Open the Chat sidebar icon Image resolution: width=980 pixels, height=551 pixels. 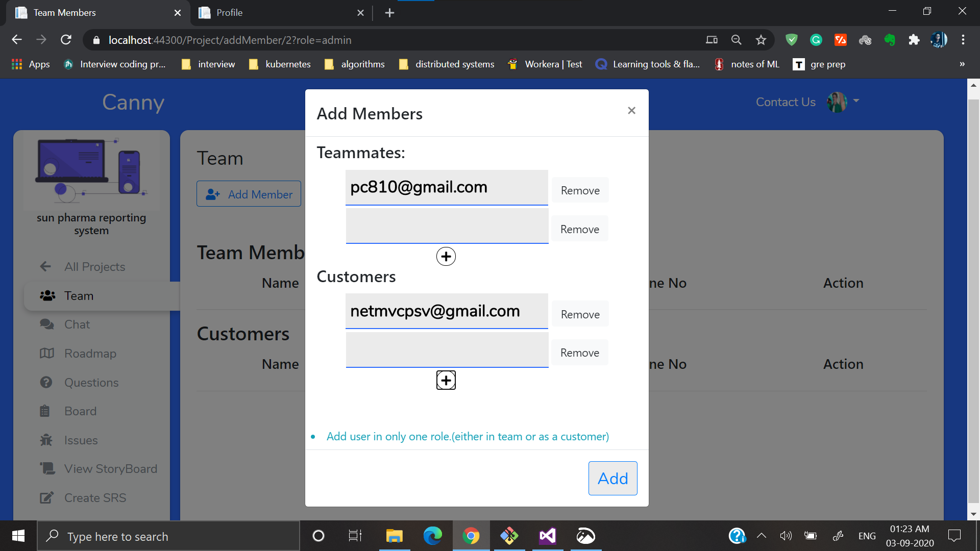click(47, 324)
